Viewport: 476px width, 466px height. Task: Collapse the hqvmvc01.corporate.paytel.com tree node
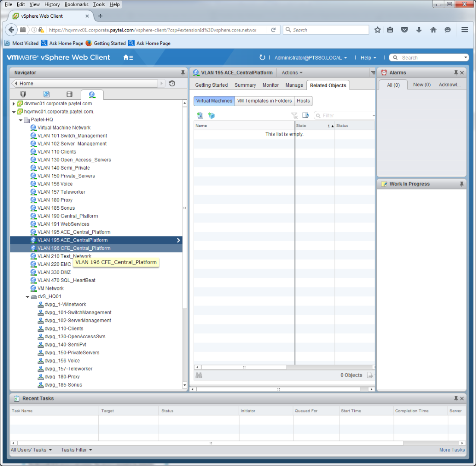(14, 112)
